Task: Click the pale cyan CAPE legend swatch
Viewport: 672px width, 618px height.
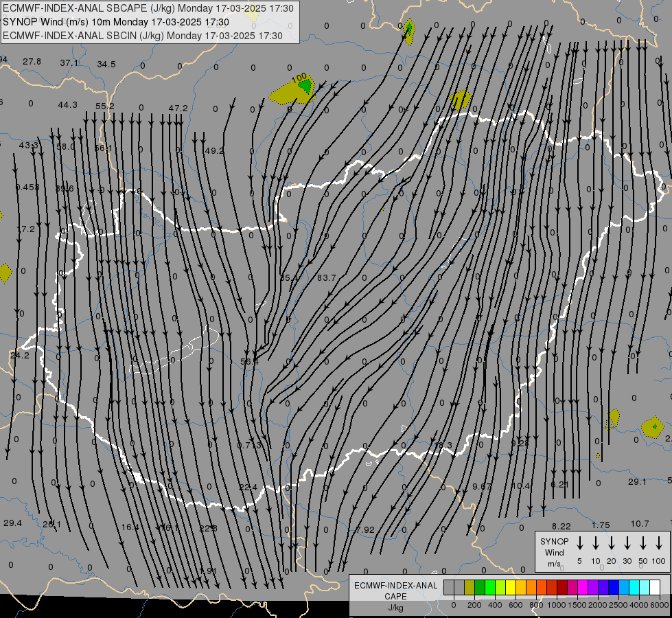Action: pyautogui.click(x=644, y=587)
